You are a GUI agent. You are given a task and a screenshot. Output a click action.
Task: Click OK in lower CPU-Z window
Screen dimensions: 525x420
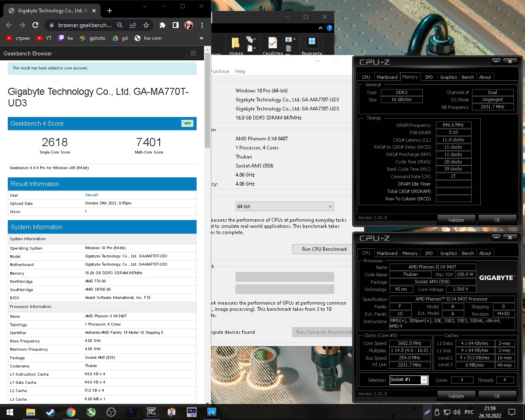pyautogui.click(x=497, y=396)
